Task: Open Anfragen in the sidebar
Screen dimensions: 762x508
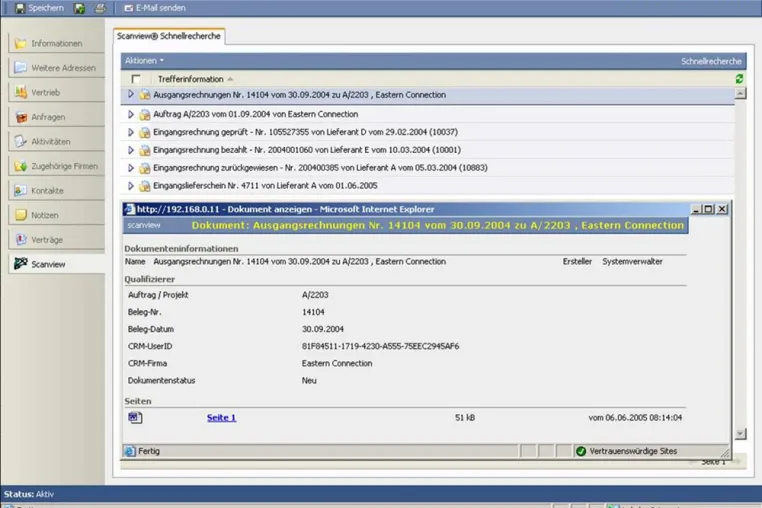Action: click(57, 117)
